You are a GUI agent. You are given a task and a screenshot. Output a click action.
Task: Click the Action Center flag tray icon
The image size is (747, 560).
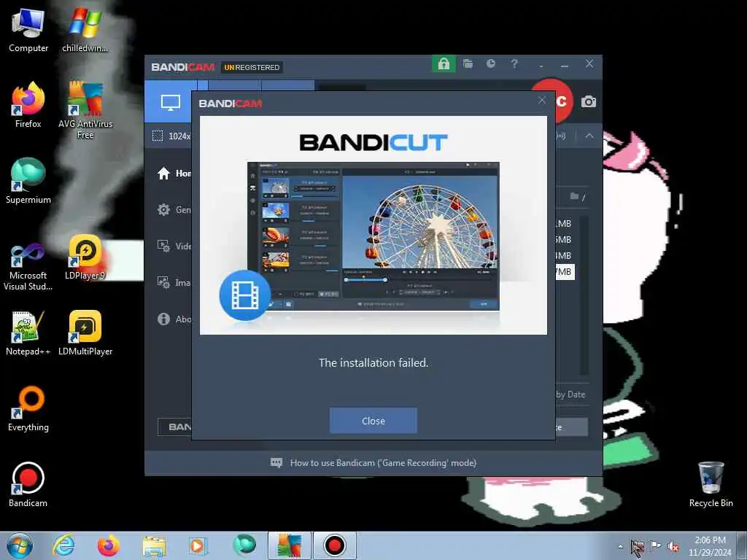pos(655,546)
